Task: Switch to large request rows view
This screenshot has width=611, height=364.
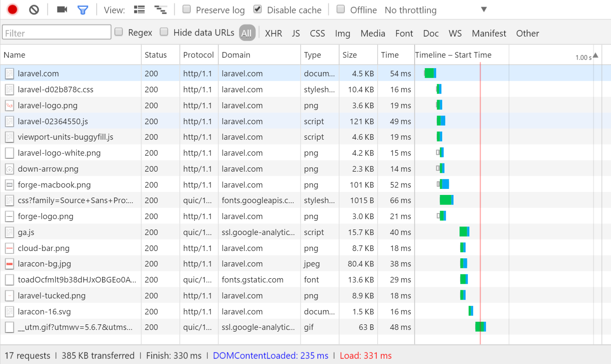Action: tap(139, 9)
